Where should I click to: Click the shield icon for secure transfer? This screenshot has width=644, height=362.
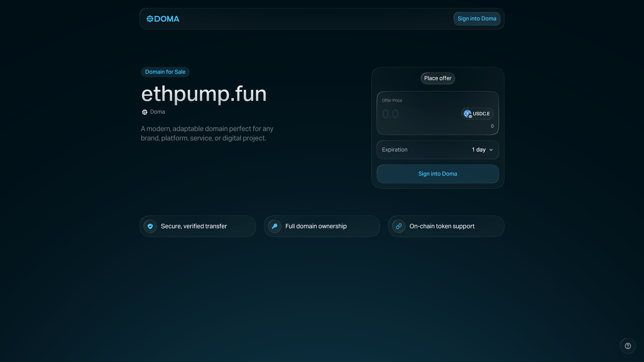coord(150,226)
